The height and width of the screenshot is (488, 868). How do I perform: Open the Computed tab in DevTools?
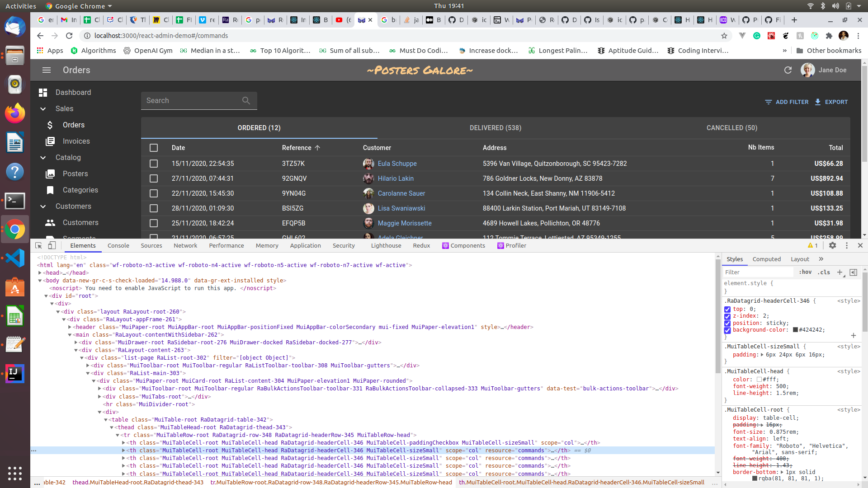pyautogui.click(x=766, y=259)
